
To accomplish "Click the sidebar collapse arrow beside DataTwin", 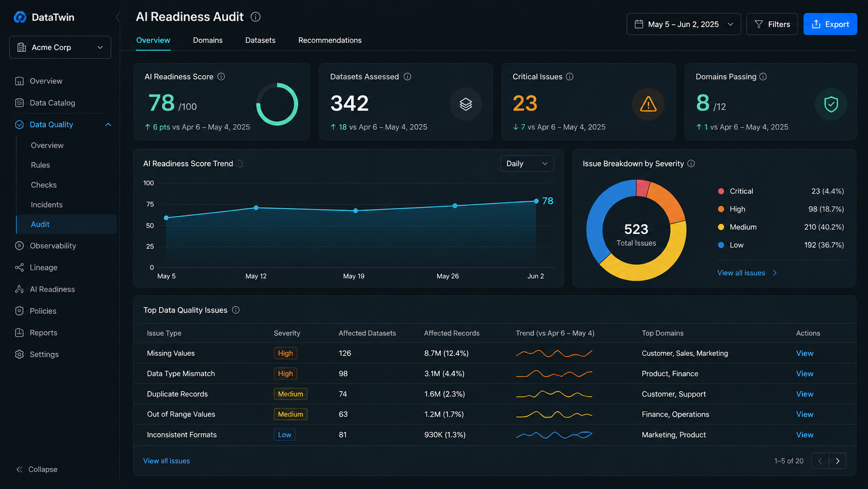I will (x=118, y=17).
